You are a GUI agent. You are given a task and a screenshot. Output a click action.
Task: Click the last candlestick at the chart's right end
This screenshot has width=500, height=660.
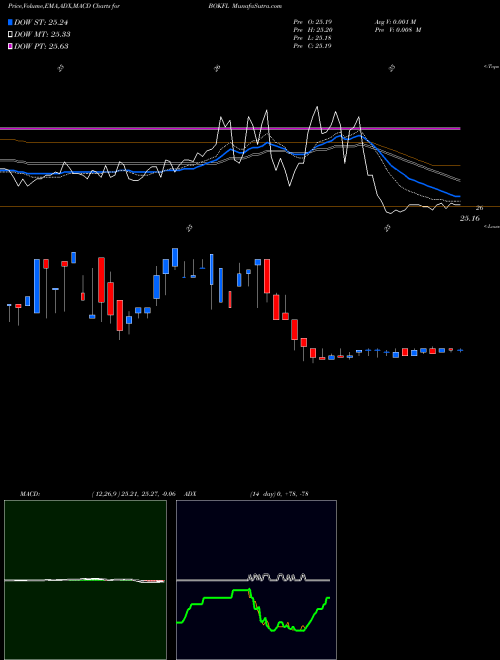tap(460, 350)
